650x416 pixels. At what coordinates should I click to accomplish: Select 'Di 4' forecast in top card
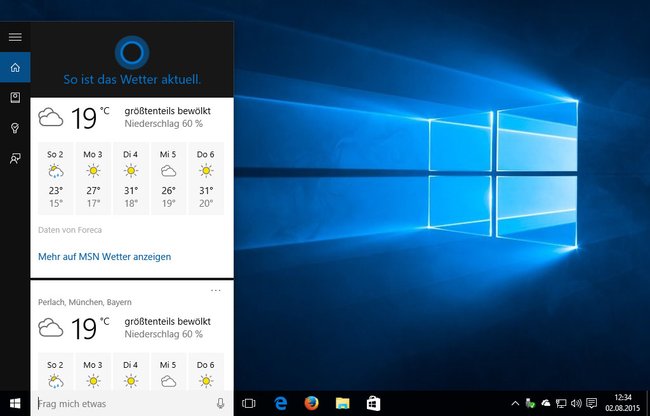pos(131,179)
